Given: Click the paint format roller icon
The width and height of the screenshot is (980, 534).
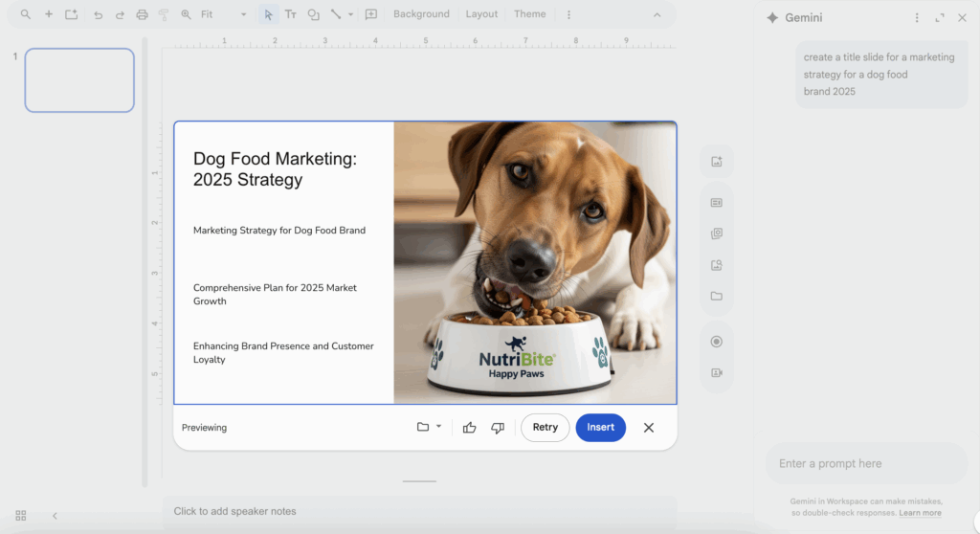Looking at the screenshot, I should pyautogui.click(x=163, y=14).
